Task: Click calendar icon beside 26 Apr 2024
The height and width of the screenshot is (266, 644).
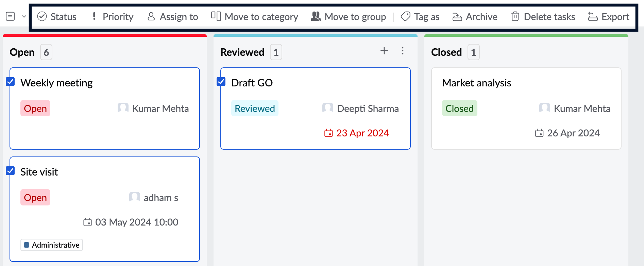Action: (x=539, y=133)
